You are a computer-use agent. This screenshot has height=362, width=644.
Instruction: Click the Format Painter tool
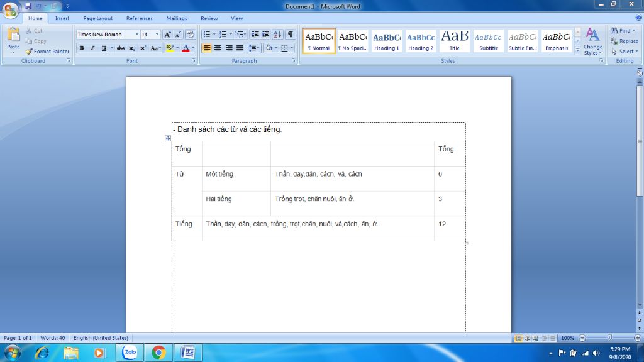point(48,52)
